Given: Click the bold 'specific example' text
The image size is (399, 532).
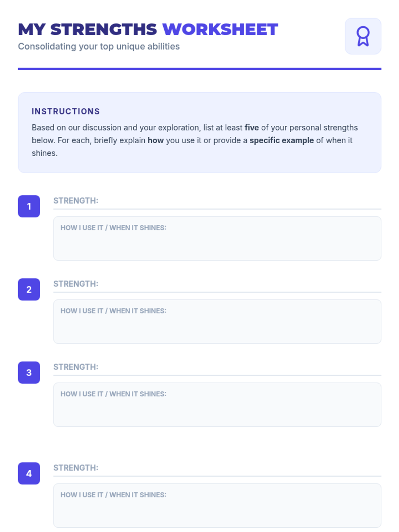Looking at the screenshot, I should tap(282, 140).
